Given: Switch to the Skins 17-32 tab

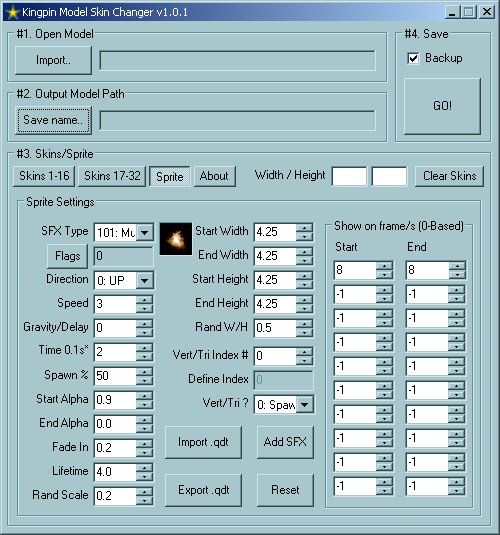Looking at the screenshot, I should 112,176.
